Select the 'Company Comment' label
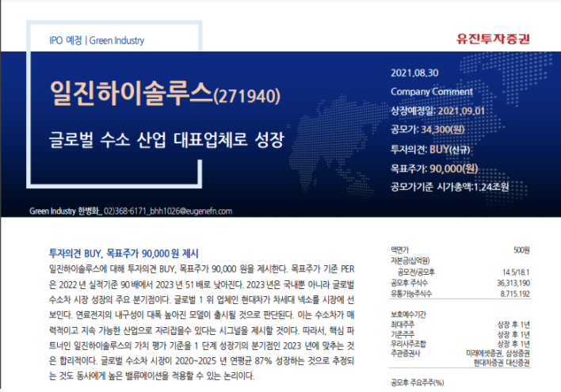Viewport: 561px width, 392px height. click(x=432, y=92)
